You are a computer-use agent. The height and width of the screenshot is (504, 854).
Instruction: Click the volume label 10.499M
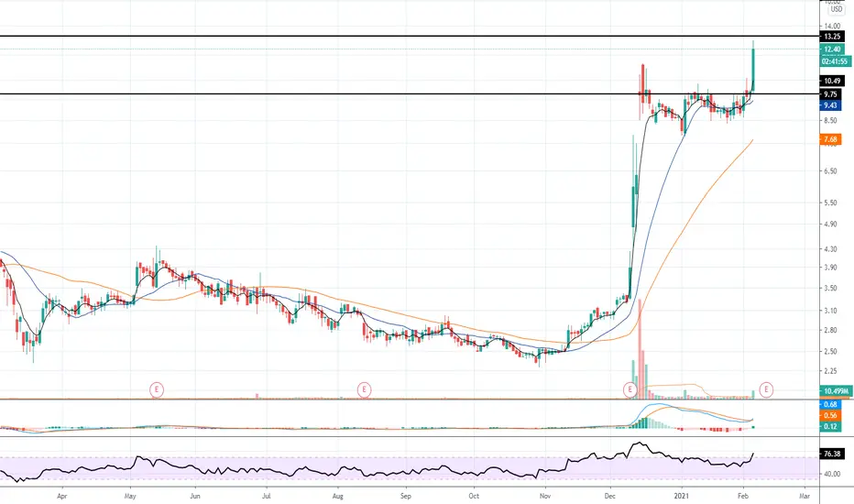(x=835, y=391)
